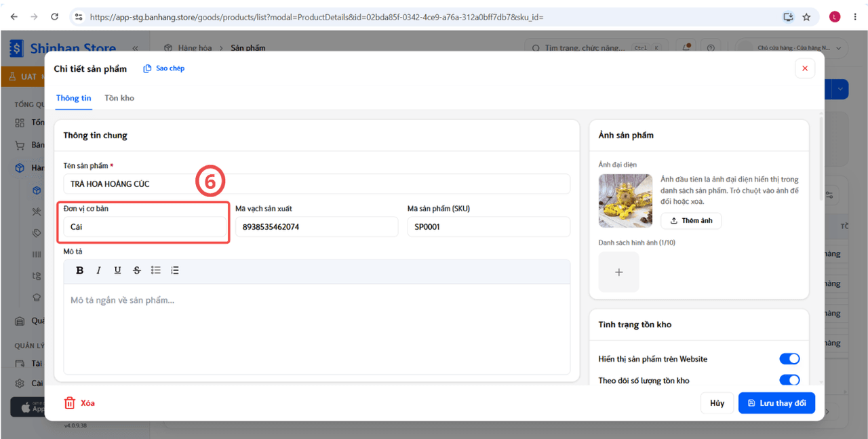Viewport: 868px width, 439px height.
Task: Apply underline formatting in description editor
Action: point(117,270)
